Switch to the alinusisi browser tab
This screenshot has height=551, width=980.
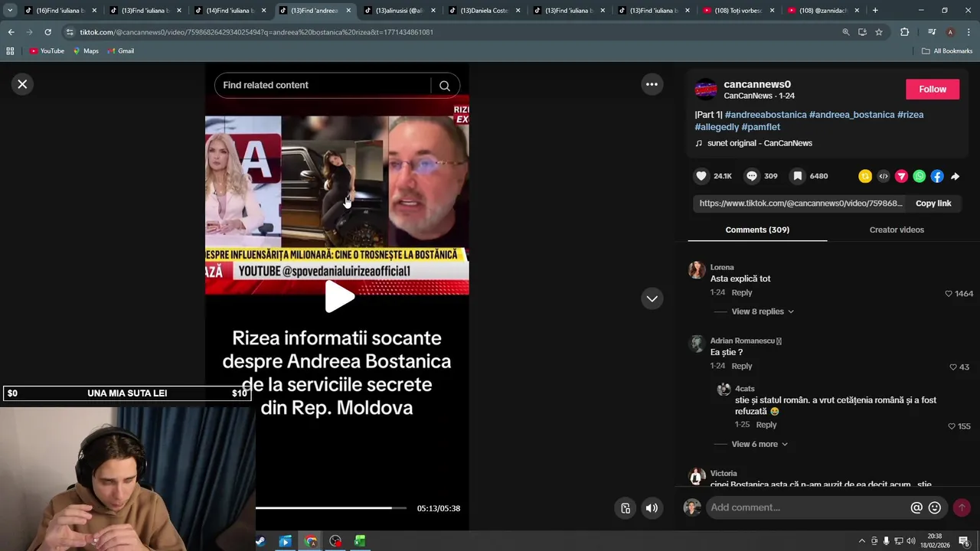pos(398,11)
